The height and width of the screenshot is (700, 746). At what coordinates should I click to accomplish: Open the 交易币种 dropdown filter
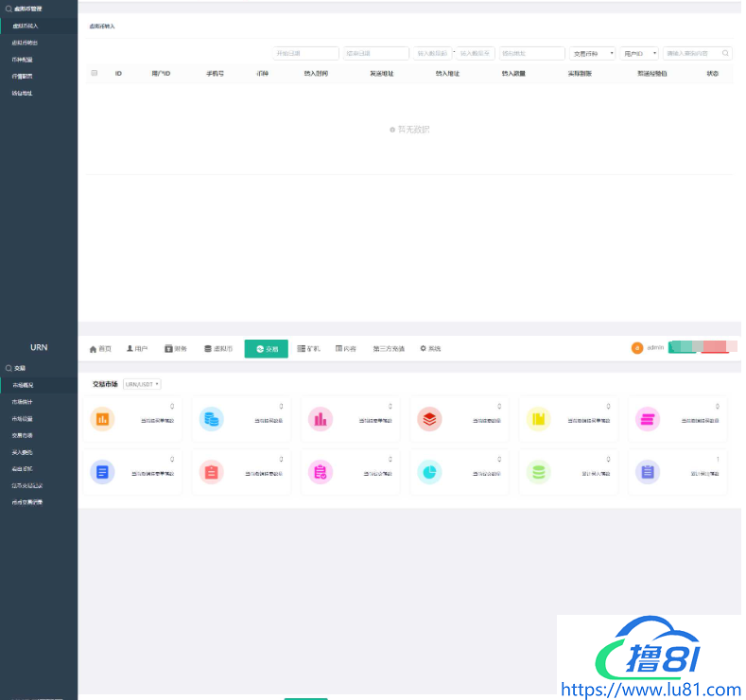[593, 54]
